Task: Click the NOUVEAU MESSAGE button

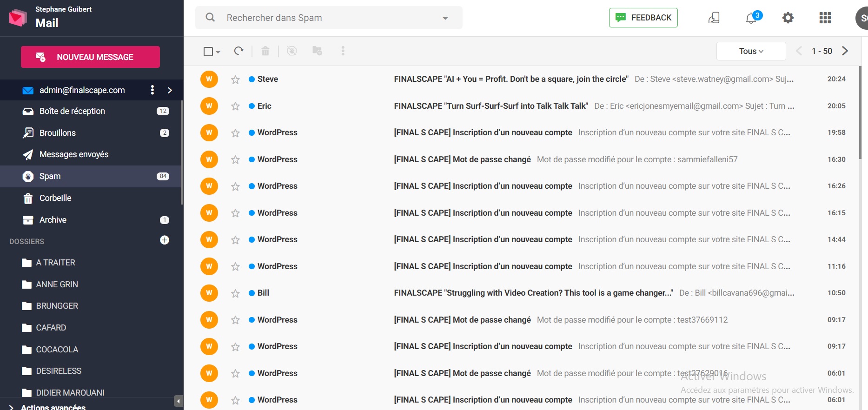Action: click(x=90, y=57)
